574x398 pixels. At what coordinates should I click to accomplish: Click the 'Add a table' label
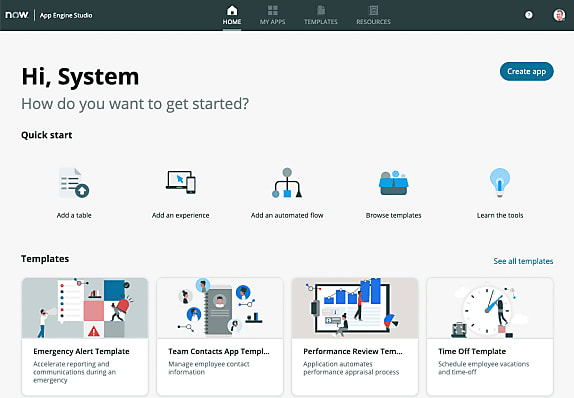(74, 215)
